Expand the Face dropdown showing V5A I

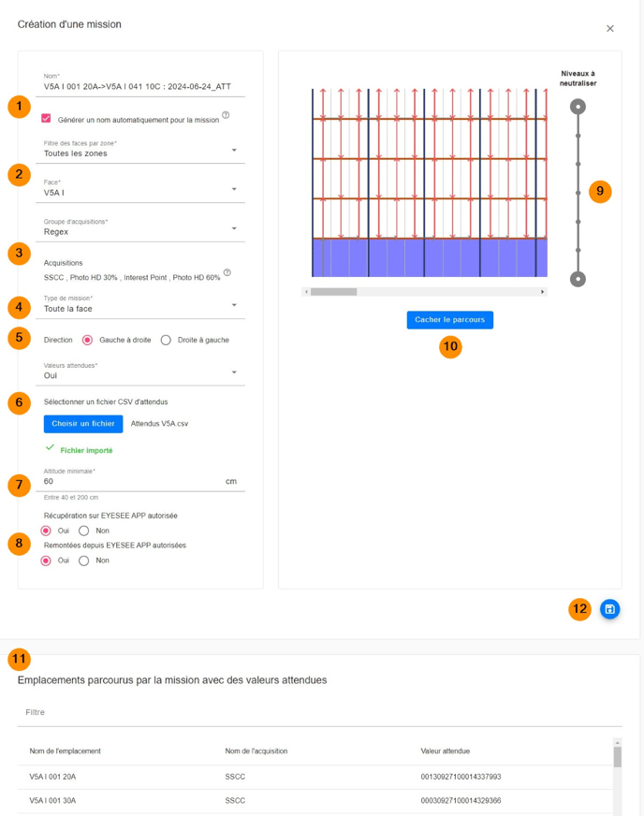coord(140,190)
